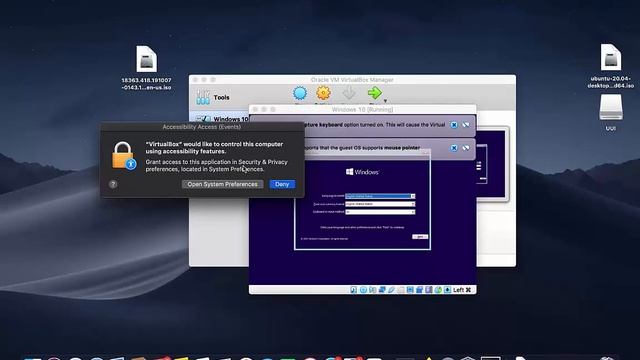Viewport: 640px width, 360px height.
Task: Click Open System Preferences button
Action: tap(222, 184)
